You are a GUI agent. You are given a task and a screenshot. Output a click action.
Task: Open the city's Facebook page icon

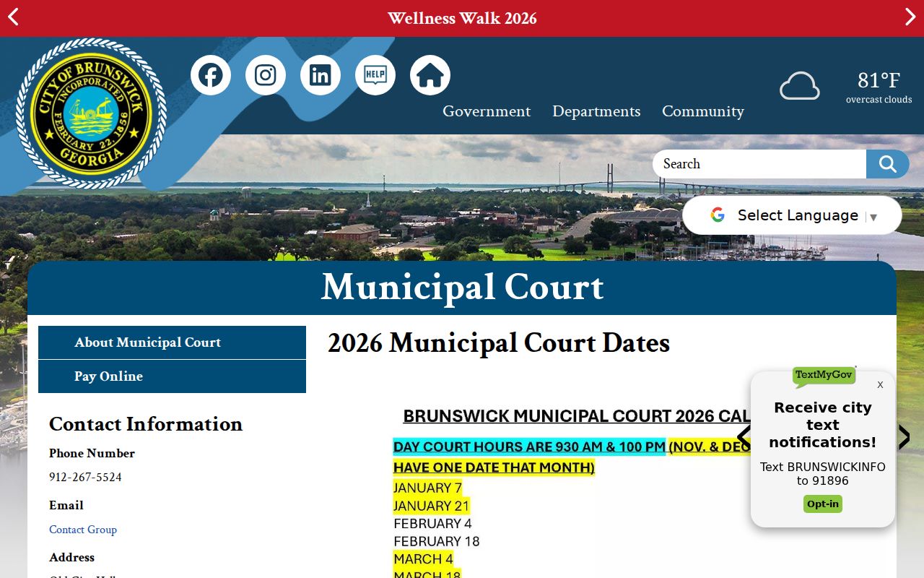(211, 75)
